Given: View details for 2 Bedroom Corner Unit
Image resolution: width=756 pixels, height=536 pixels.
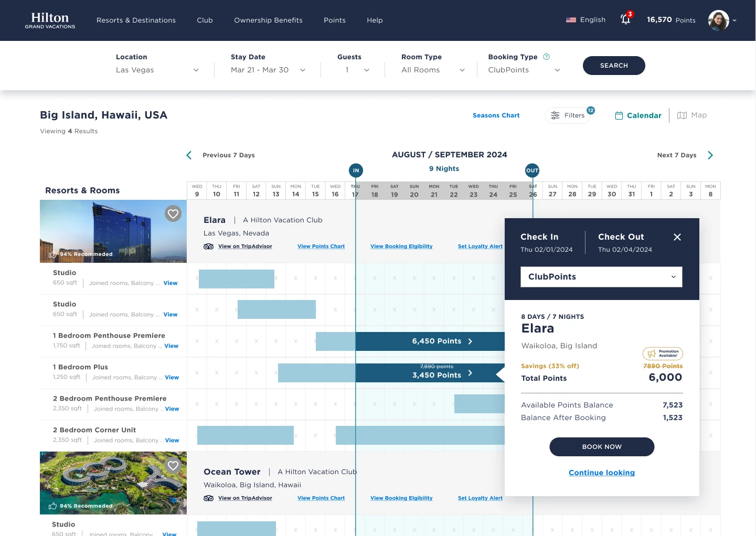Looking at the screenshot, I should tap(172, 441).
